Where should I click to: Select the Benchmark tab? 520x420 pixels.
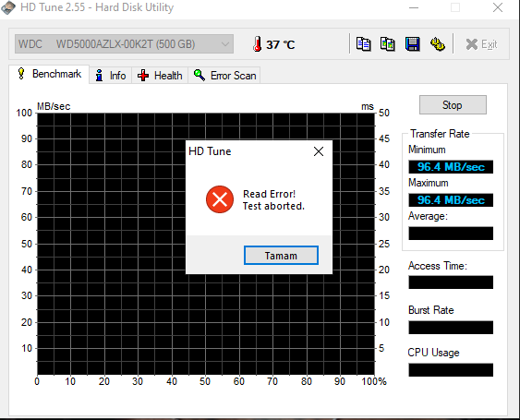pyautogui.click(x=49, y=74)
